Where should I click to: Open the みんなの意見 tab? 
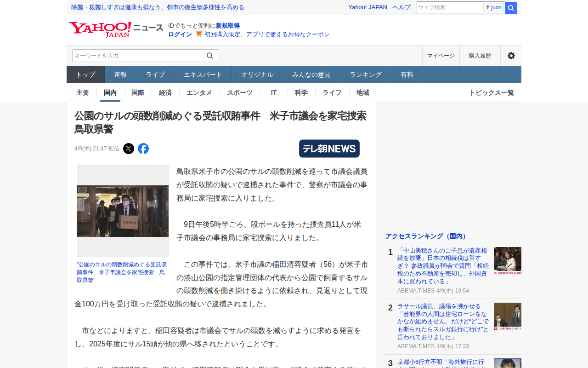click(x=311, y=75)
